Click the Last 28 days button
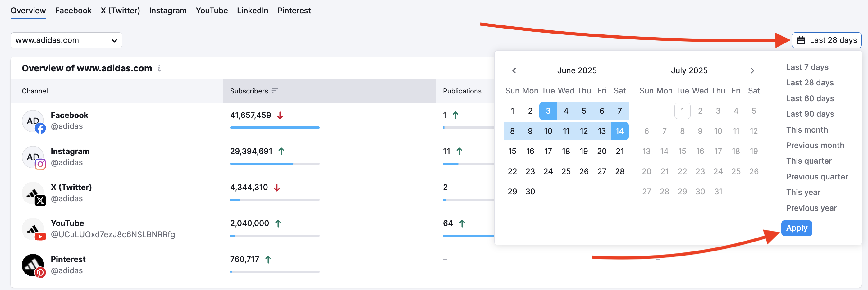 [827, 40]
